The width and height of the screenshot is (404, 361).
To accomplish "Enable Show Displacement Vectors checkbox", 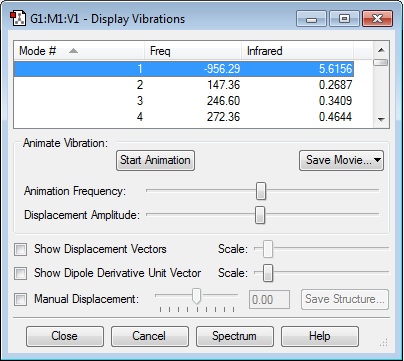I will tap(20, 249).
